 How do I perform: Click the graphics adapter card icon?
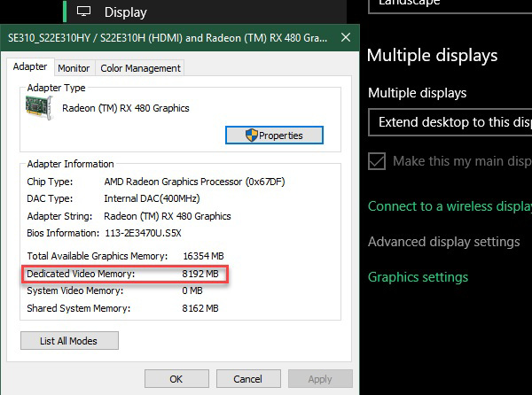click(x=40, y=108)
